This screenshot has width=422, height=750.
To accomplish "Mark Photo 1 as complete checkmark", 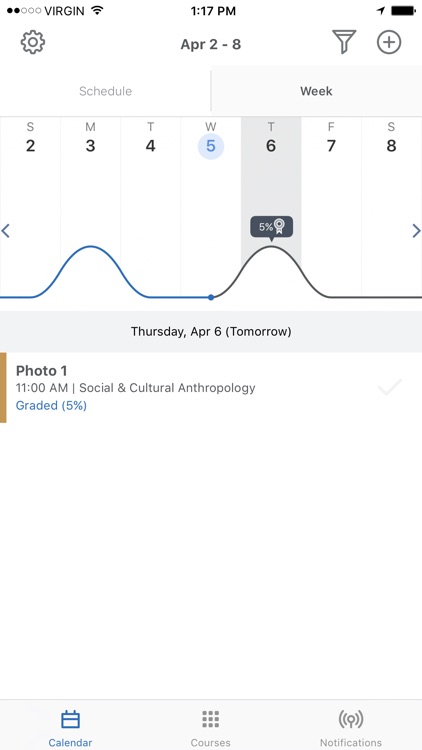I will click(x=389, y=387).
